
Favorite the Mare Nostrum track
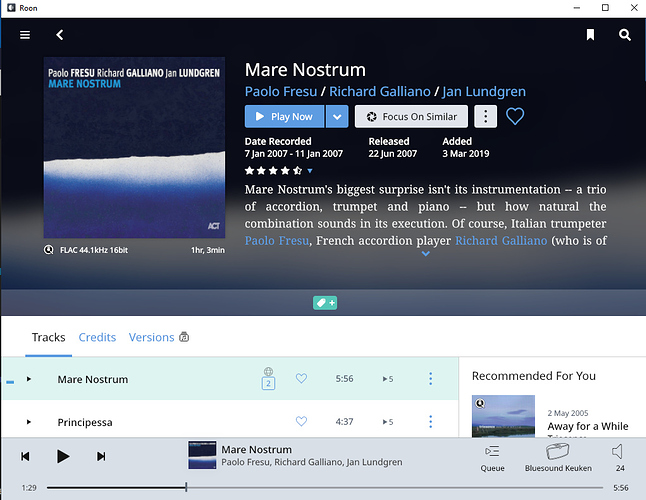point(301,378)
